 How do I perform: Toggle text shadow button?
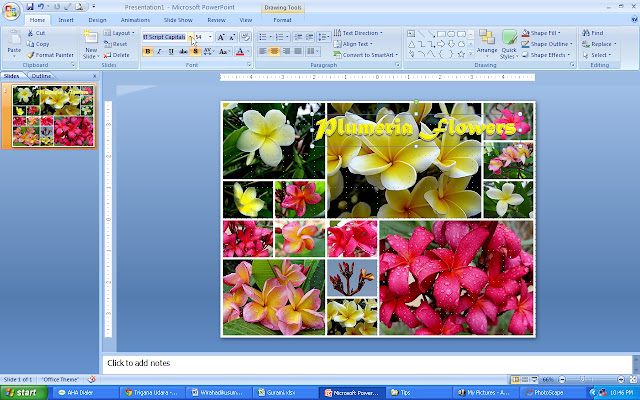pos(196,51)
